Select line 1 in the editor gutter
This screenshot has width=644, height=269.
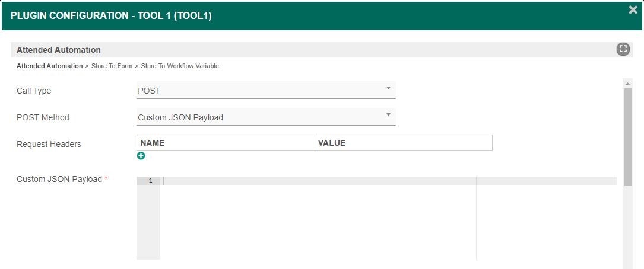click(150, 181)
